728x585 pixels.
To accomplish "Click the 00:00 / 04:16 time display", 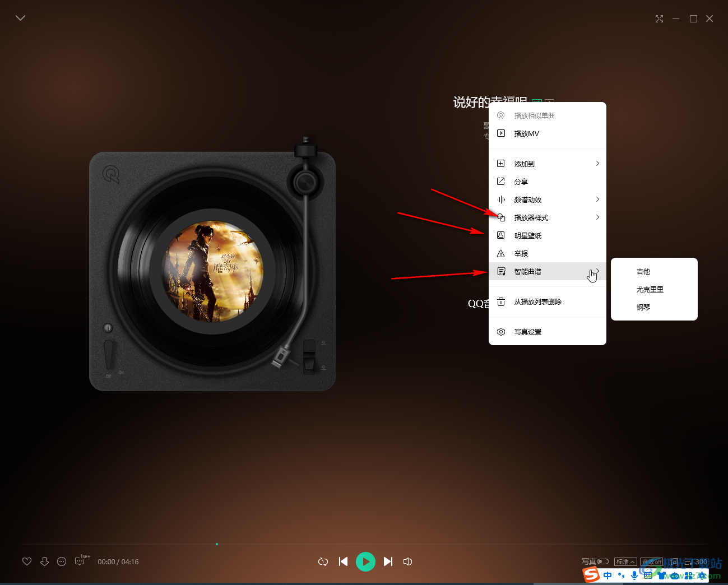I will [x=118, y=561].
